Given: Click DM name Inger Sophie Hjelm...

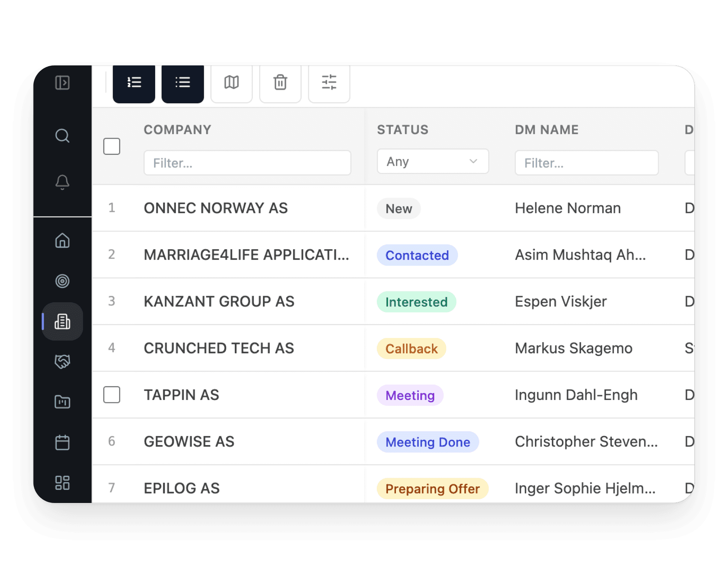Looking at the screenshot, I should click(585, 488).
